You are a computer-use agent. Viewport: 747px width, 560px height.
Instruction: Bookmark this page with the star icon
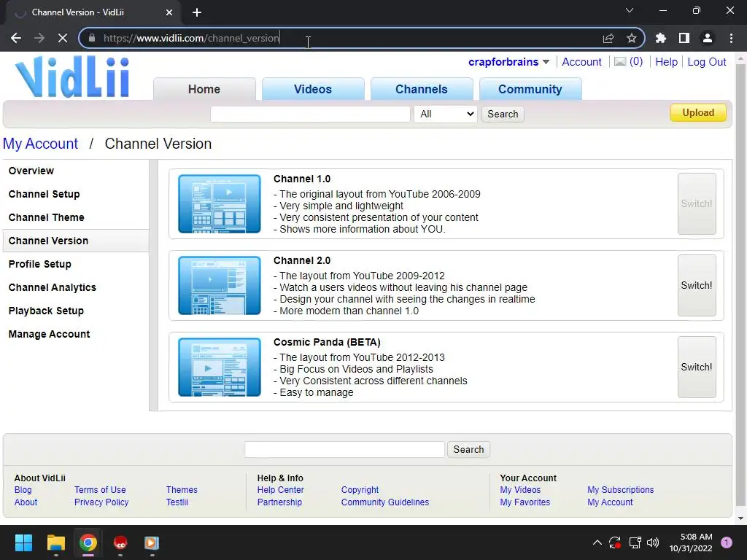pyautogui.click(x=632, y=38)
